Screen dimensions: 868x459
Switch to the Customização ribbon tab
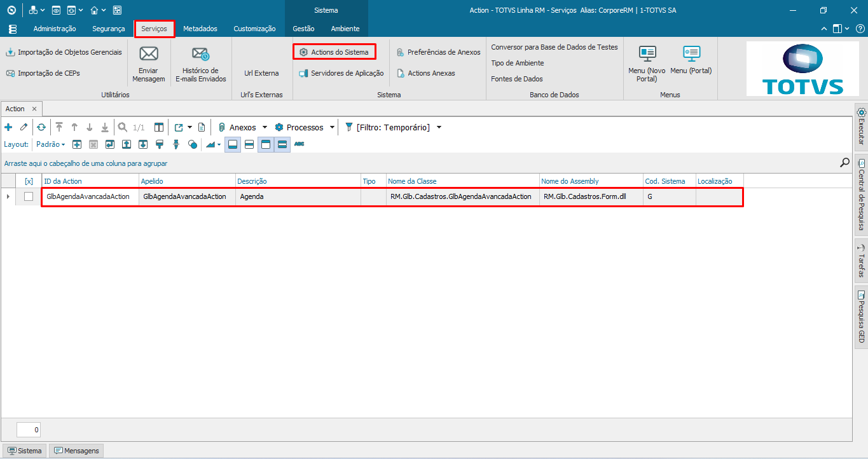click(254, 29)
